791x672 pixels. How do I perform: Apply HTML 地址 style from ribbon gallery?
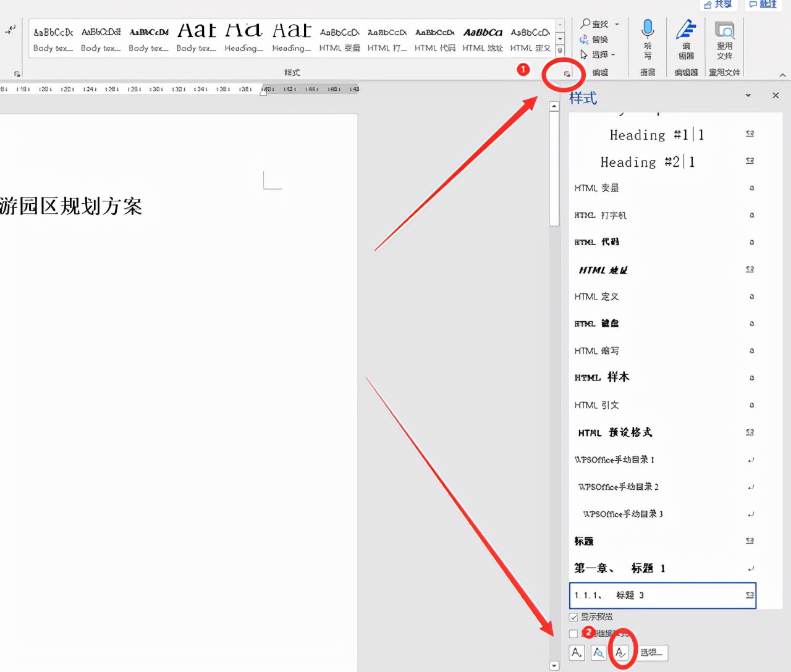click(483, 39)
